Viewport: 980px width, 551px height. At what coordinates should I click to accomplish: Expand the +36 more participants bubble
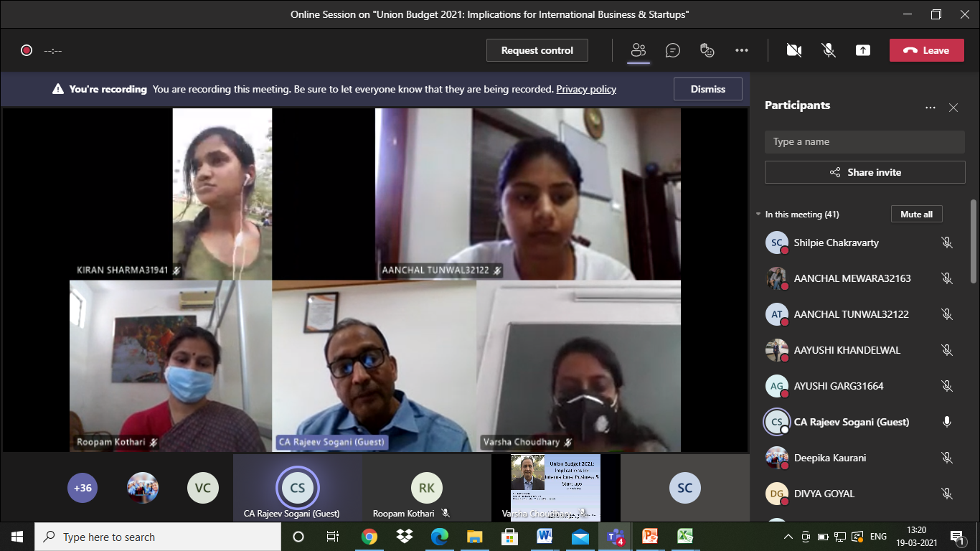click(83, 488)
